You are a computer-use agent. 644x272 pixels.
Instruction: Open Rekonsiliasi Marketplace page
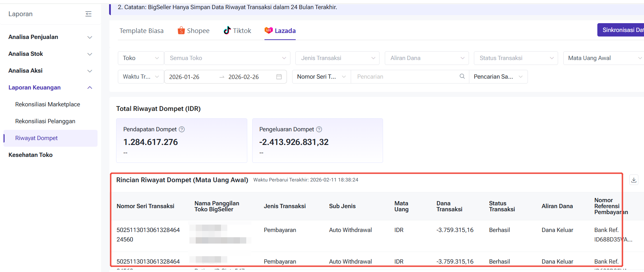coord(48,105)
